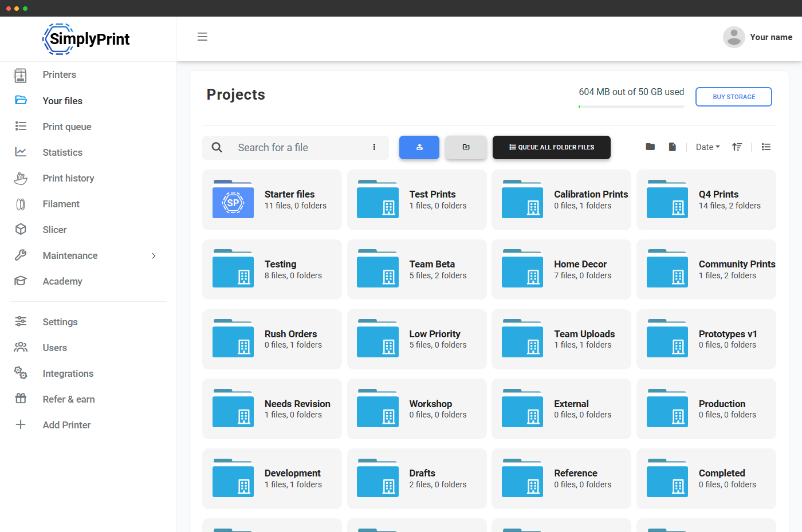The image size is (802, 532).
Task: Click the Academy graduation cap icon
Action: click(21, 281)
